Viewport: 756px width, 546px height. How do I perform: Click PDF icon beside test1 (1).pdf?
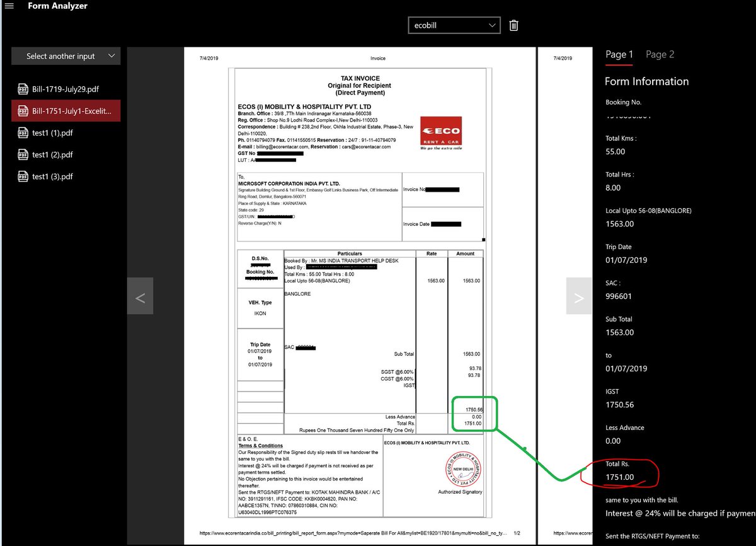coord(22,133)
